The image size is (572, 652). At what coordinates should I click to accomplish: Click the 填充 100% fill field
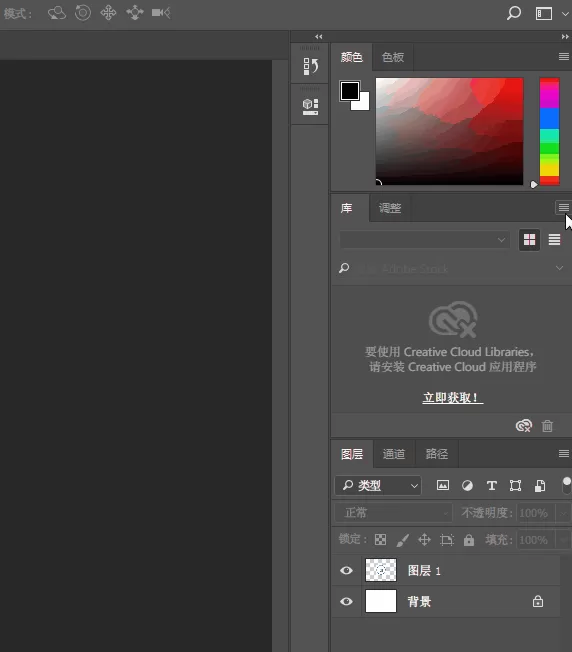(536, 540)
